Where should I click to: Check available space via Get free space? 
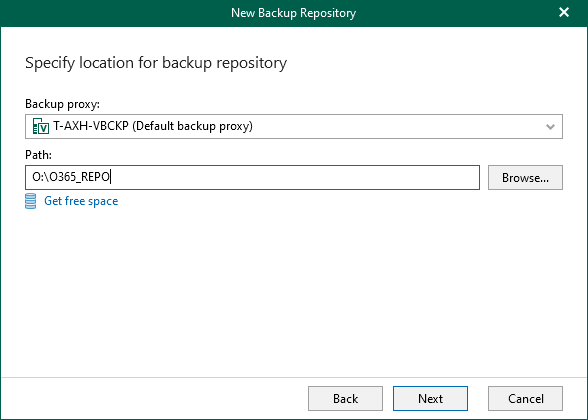click(81, 201)
